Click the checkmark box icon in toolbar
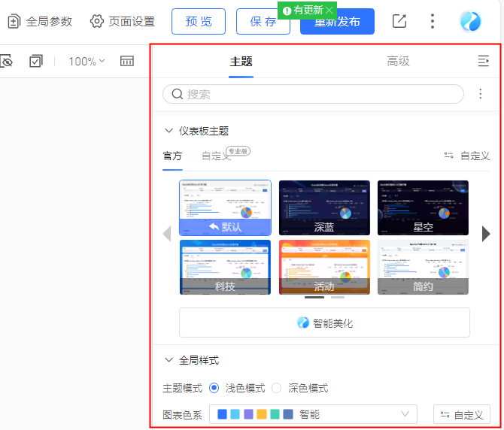Image resolution: width=504 pixels, height=430 pixels. coord(36,61)
